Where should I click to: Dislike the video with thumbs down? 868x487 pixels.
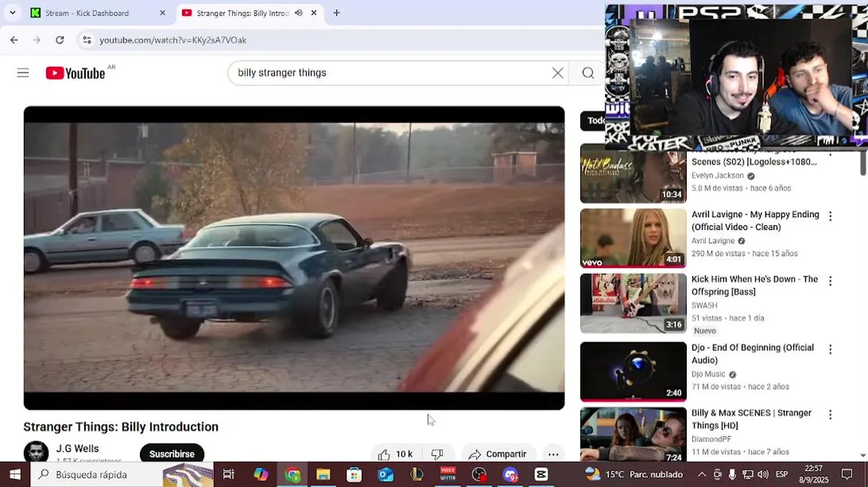(x=437, y=454)
